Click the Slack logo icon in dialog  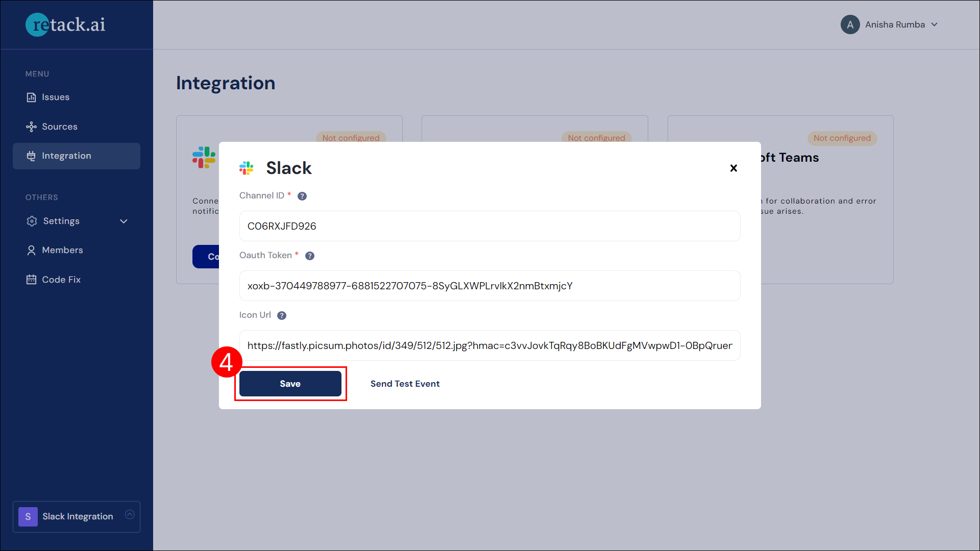(247, 167)
